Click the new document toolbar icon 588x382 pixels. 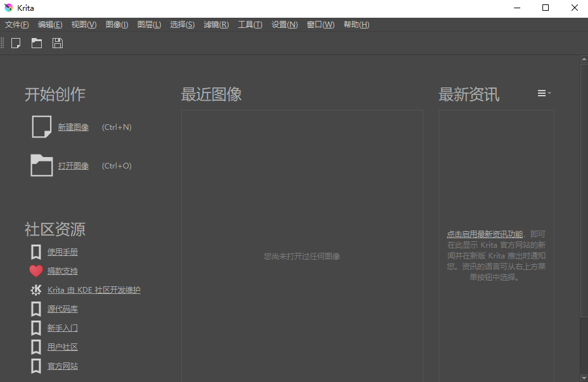pyautogui.click(x=16, y=43)
